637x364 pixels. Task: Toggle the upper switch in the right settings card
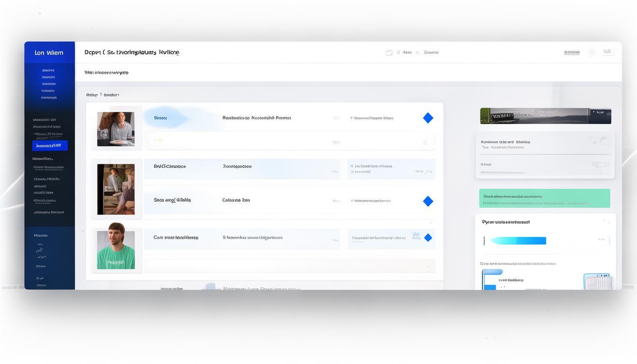pos(602,141)
